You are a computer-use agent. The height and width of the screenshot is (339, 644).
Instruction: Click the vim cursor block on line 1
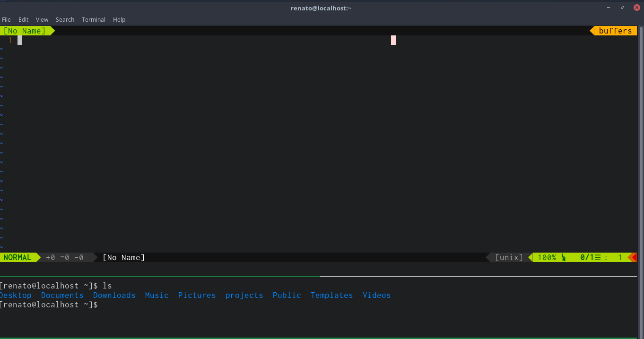pos(20,40)
